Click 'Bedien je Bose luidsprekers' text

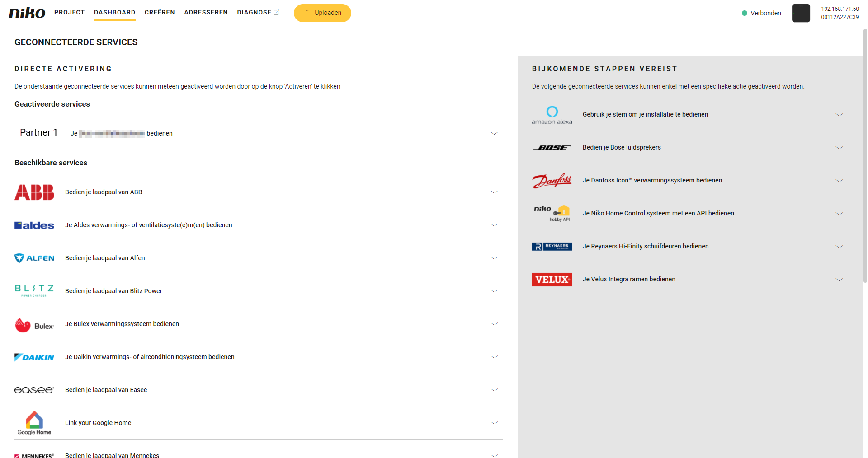pyautogui.click(x=622, y=147)
